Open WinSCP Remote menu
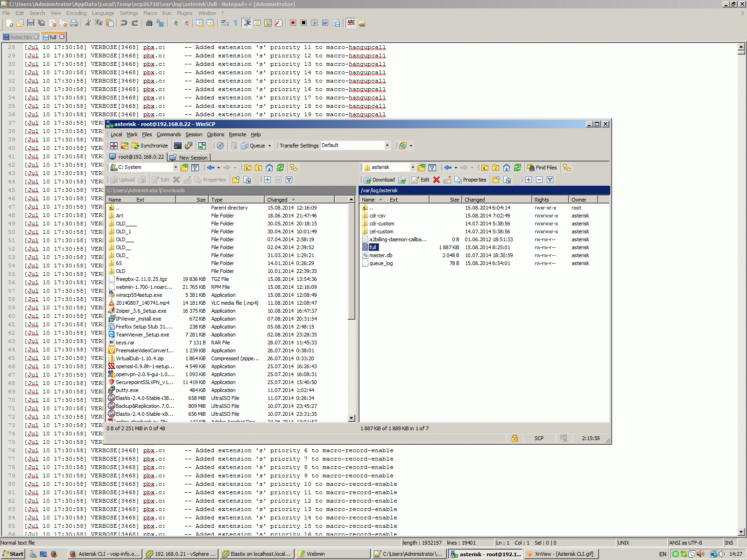This screenshot has height=560, width=747. pos(237,134)
